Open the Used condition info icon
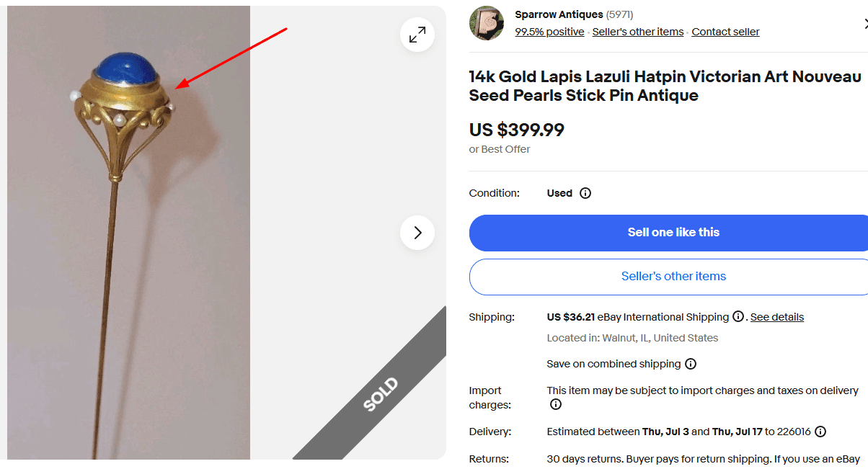 585,192
